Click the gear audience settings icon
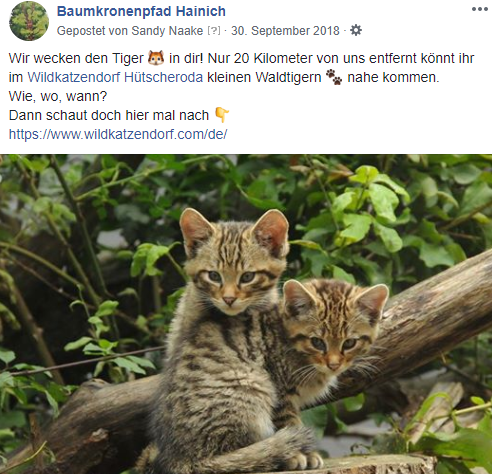This screenshot has width=492, height=474. point(356,30)
